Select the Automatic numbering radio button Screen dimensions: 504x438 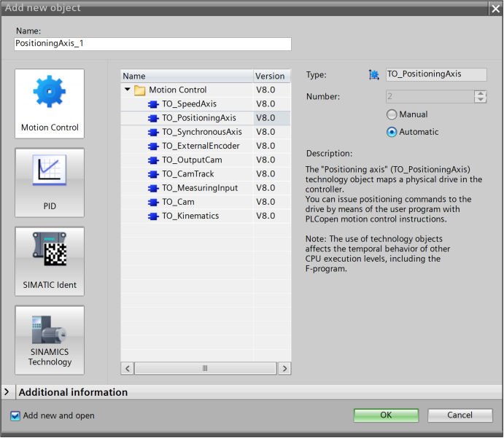click(392, 132)
